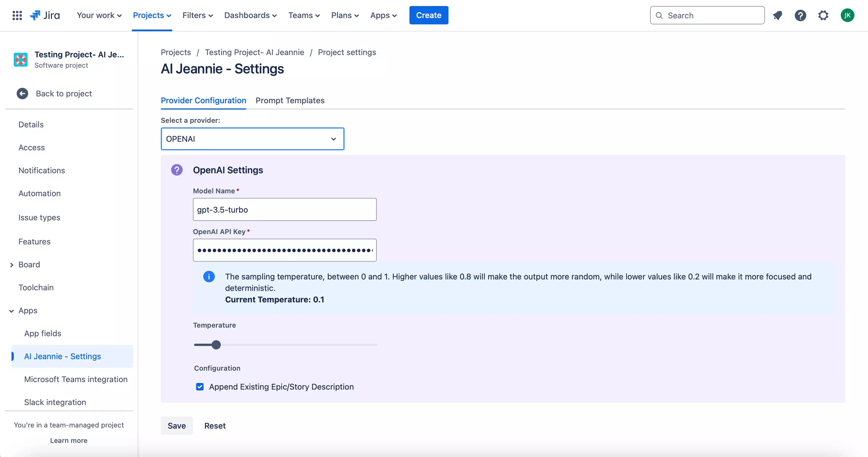Click the Jira logo
Image resolution: width=868 pixels, height=457 pixels.
45,15
